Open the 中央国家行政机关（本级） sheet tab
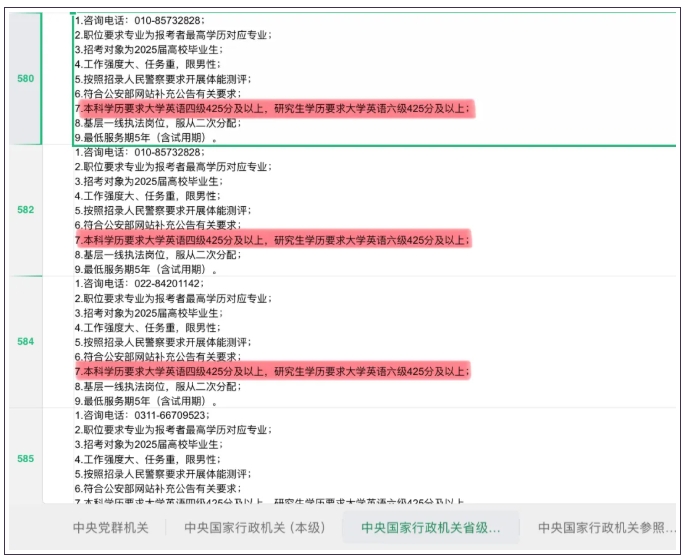 [255, 527]
